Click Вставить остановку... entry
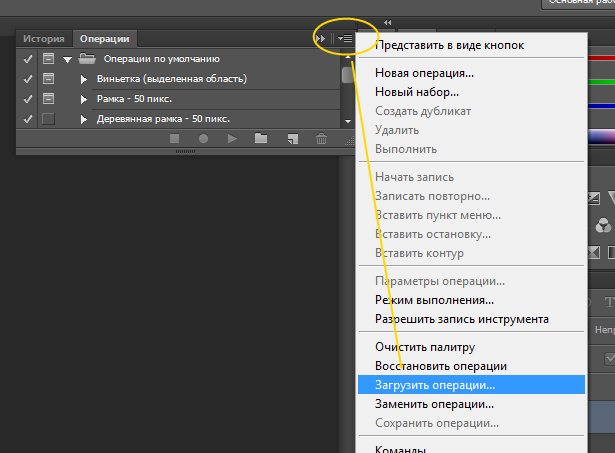Viewport: 615px width, 453px height. click(x=471, y=234)
